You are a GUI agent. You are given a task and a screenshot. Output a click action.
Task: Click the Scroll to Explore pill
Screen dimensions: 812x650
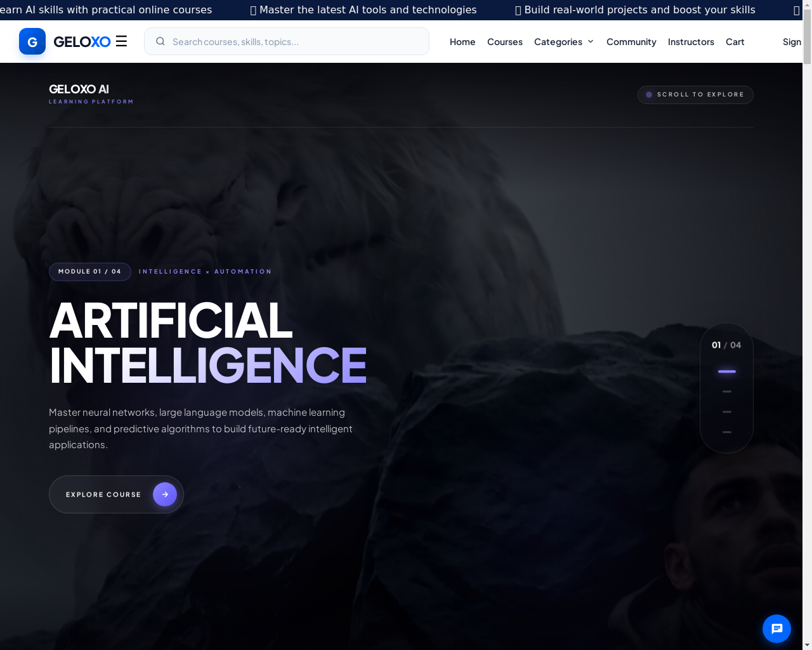[695, 95]
